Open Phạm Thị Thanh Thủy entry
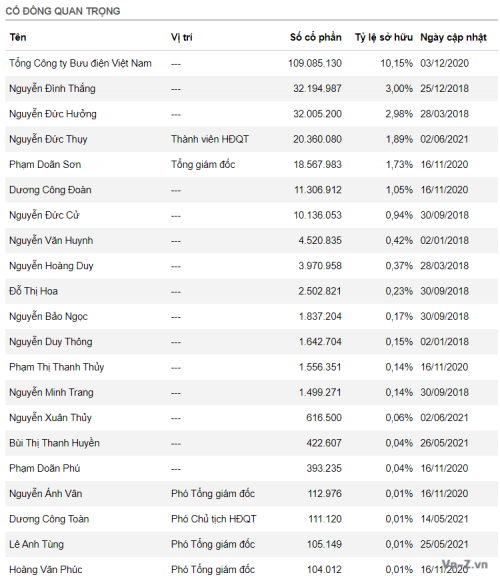The height and width of the screenshot is (579, 500). [x=56, y=367]
